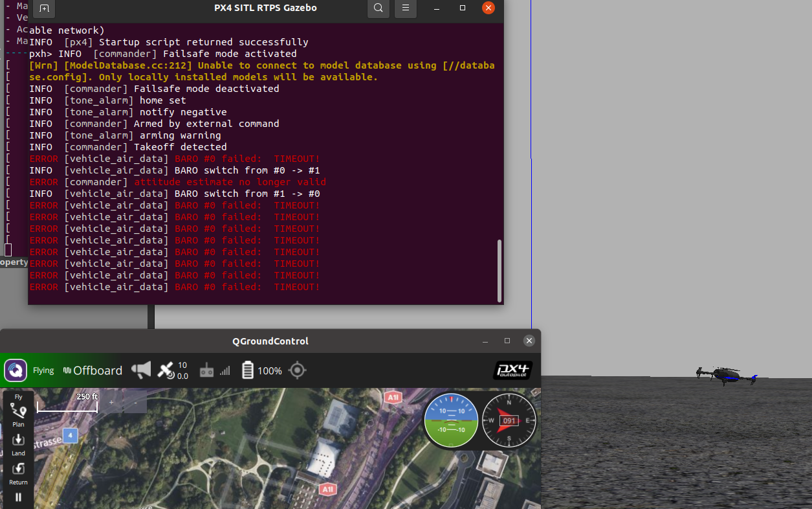Click the 'Takeoff detected' log line
This screenshot has height=509, width=812.
point(128,147)
